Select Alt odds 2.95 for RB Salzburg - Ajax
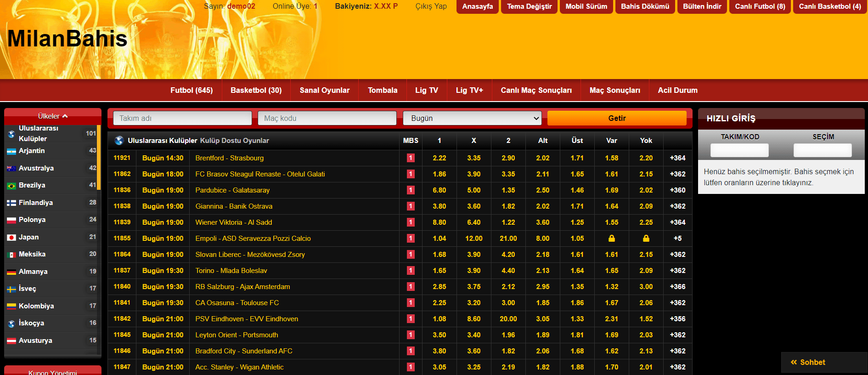This screenshot has width=868, height=375. (543, 287)
